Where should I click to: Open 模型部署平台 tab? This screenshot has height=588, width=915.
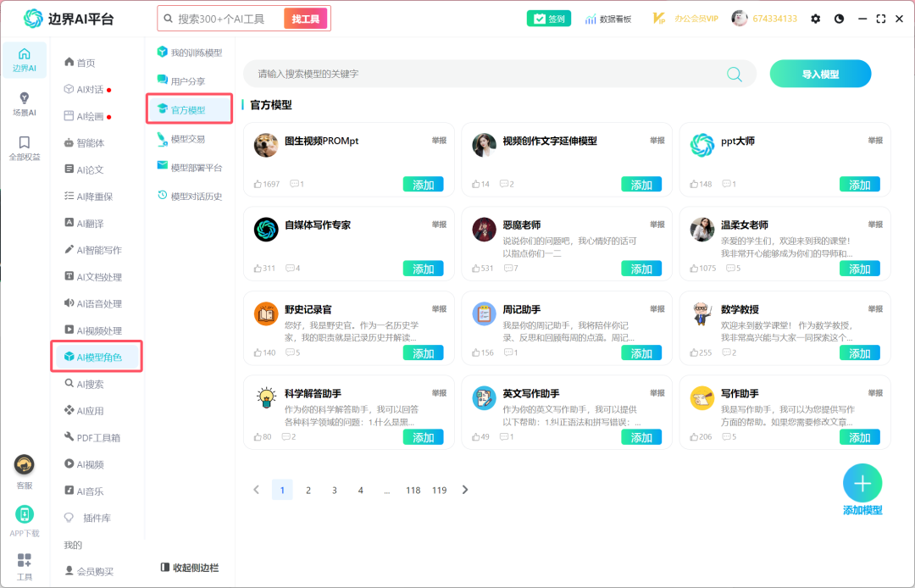(x=190, y=168)
